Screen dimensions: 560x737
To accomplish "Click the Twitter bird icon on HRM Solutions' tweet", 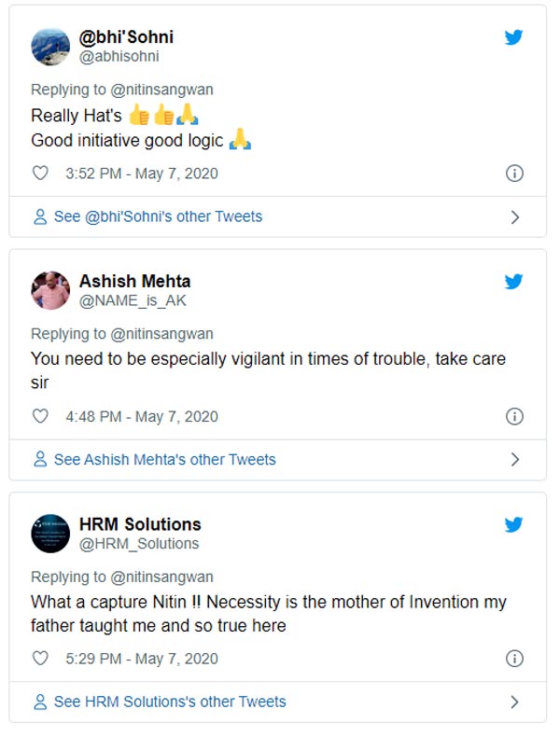I will (513, 524).
